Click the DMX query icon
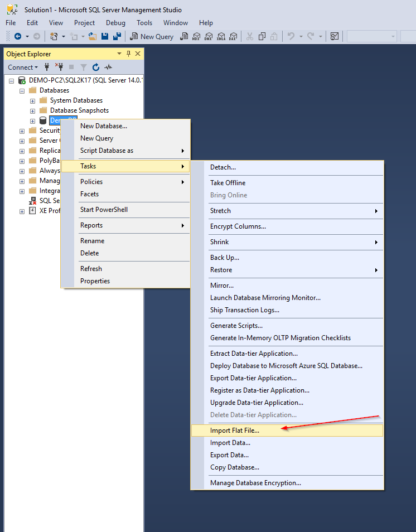This screenshot has height=532, width=416. click(x=209, y=36)
